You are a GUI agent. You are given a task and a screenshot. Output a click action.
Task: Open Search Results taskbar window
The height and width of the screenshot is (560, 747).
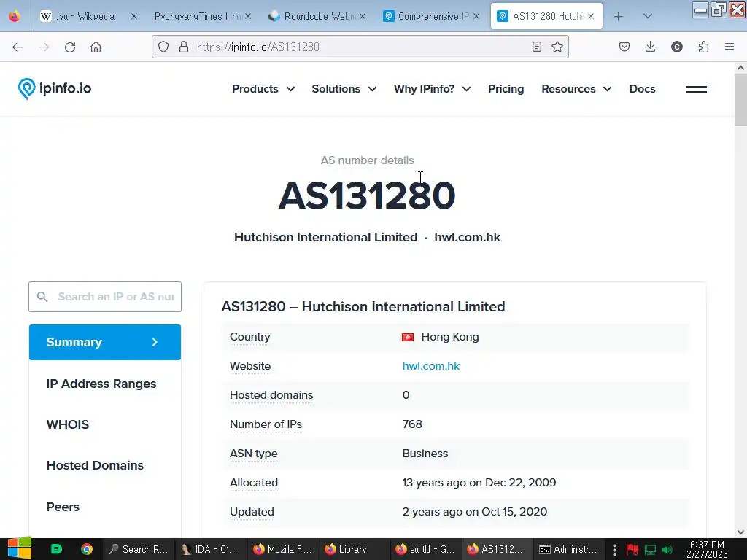click(139, 549)
